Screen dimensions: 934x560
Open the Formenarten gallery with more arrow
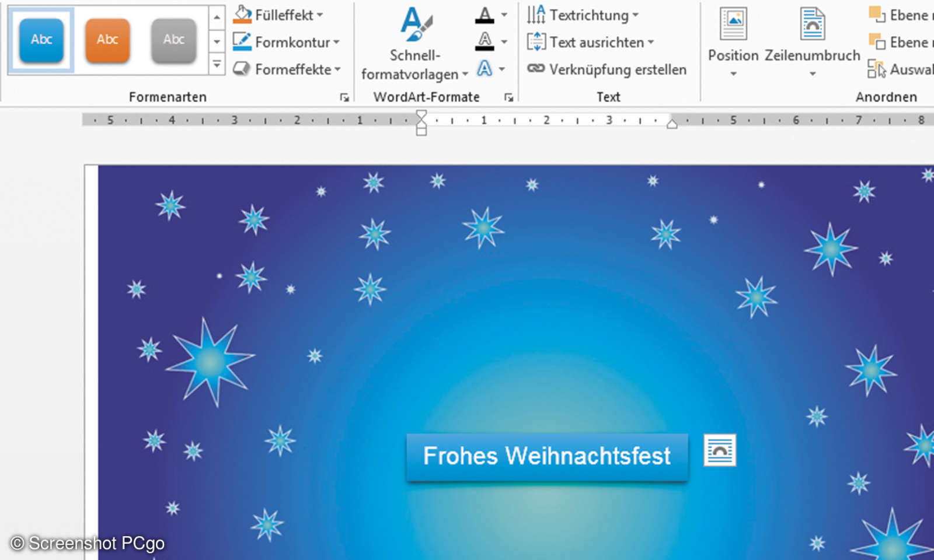(x=218, y=64)
